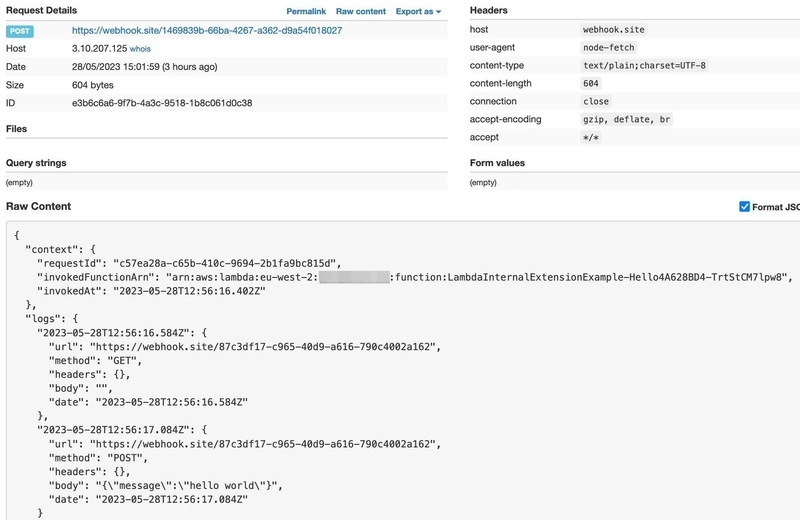Viewport: 800px width, 520px height.
Task: Click the gzip, deflate, br value
Action: point(627,119)
